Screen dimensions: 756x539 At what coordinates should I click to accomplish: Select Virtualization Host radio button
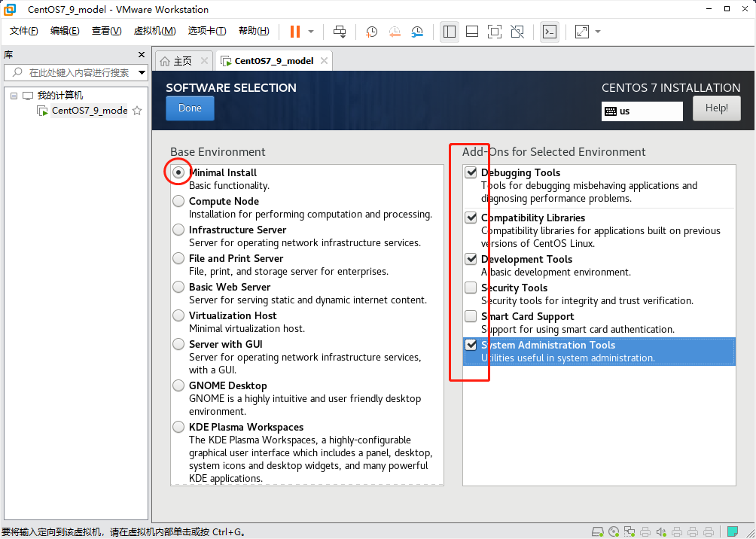pyautogui.click(x=178, y=315)
